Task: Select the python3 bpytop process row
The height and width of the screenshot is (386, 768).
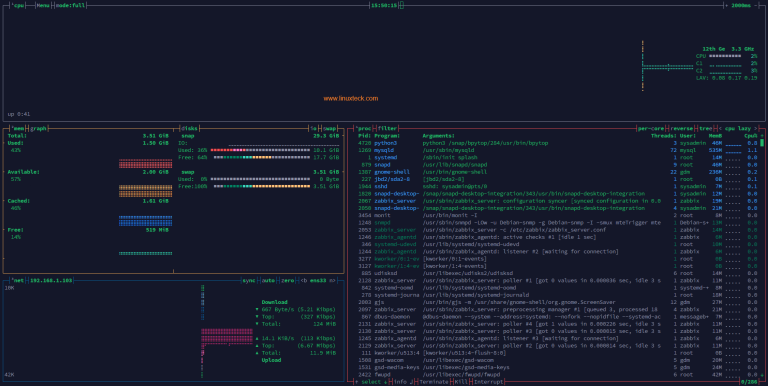Action: 557,143
